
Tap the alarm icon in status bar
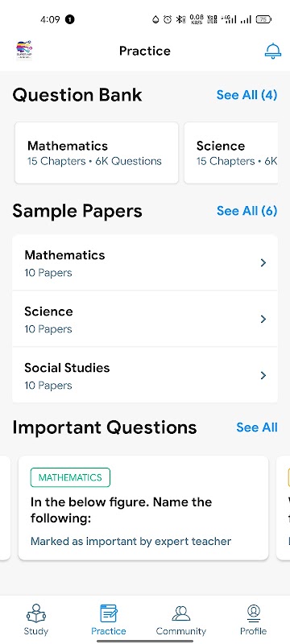click(168, 19)
